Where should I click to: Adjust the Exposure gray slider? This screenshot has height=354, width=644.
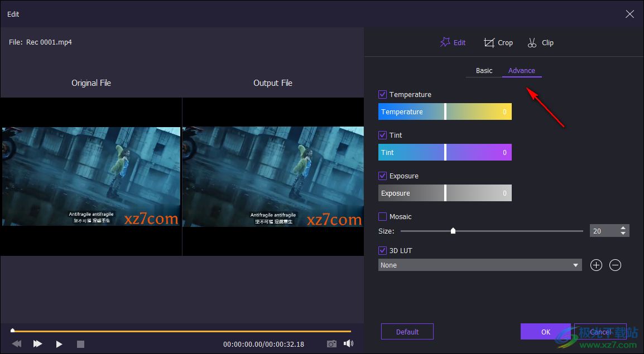(x=445, y=193)
